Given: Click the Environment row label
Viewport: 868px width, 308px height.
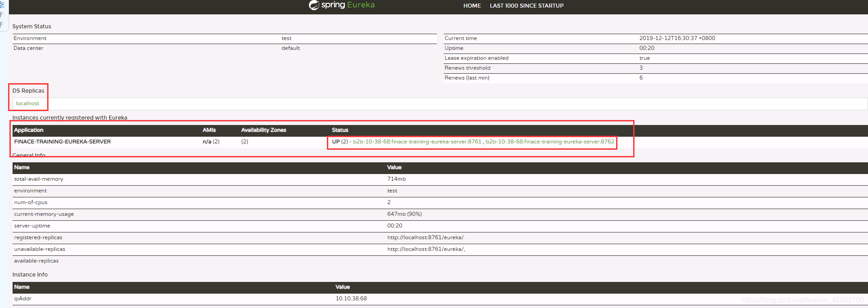Looking at the screenshot, I should [x=30, y=38].
